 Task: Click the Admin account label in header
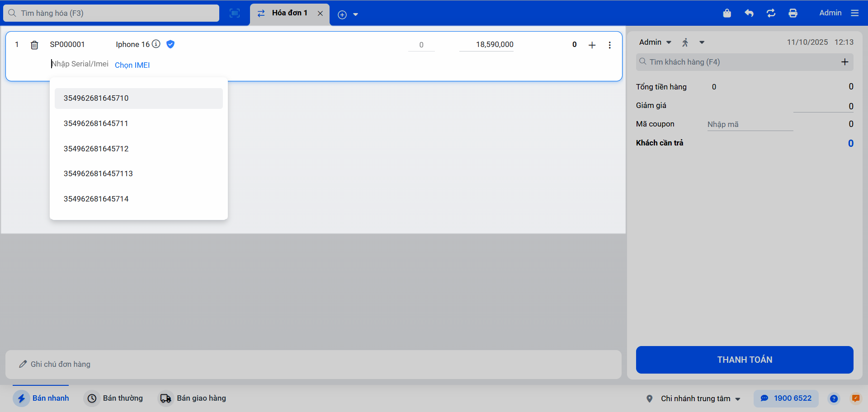[830, 13]
